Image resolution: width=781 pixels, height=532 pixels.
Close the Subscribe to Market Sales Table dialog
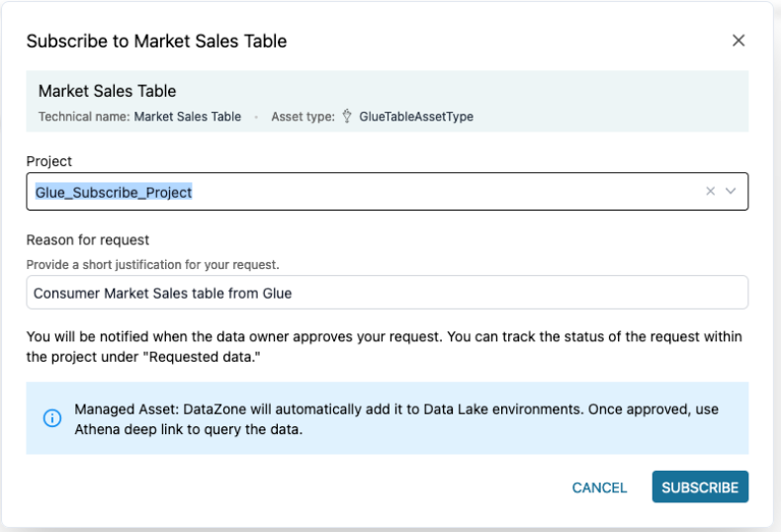(x=738, y=41)
